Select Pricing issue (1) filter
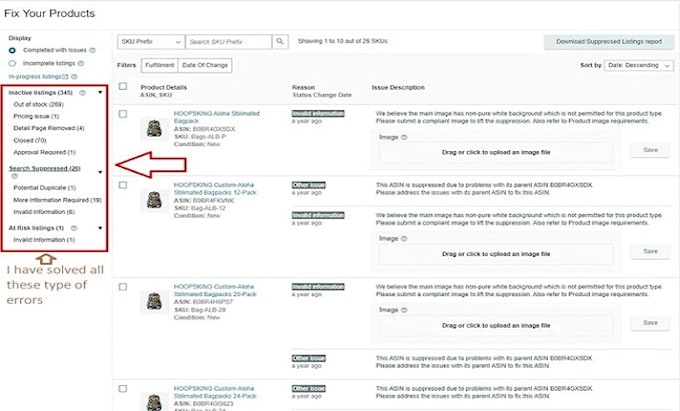 click(36, 117)
